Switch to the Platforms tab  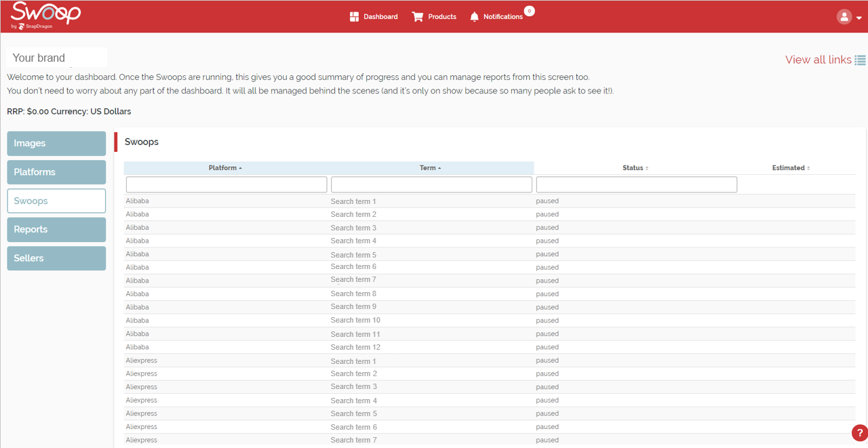(56, 172)
